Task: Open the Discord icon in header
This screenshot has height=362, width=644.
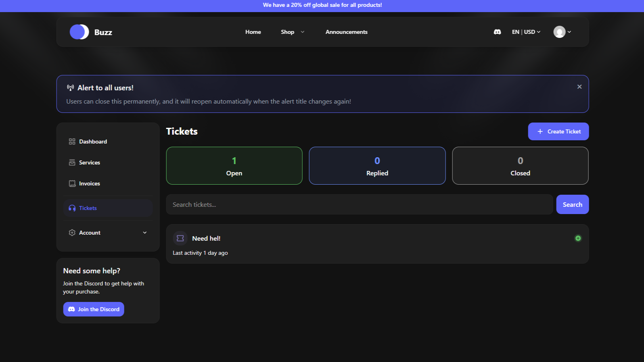Action: point(497,32)
